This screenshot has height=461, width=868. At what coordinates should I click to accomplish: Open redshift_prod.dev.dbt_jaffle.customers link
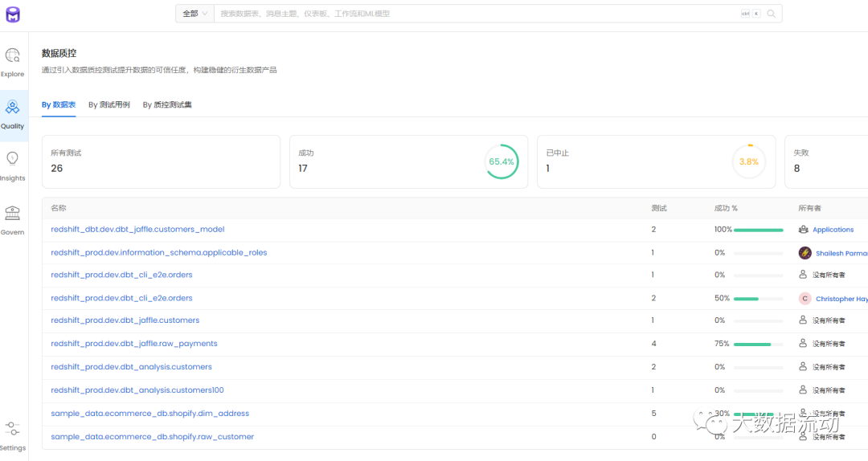tap(125, 320)
